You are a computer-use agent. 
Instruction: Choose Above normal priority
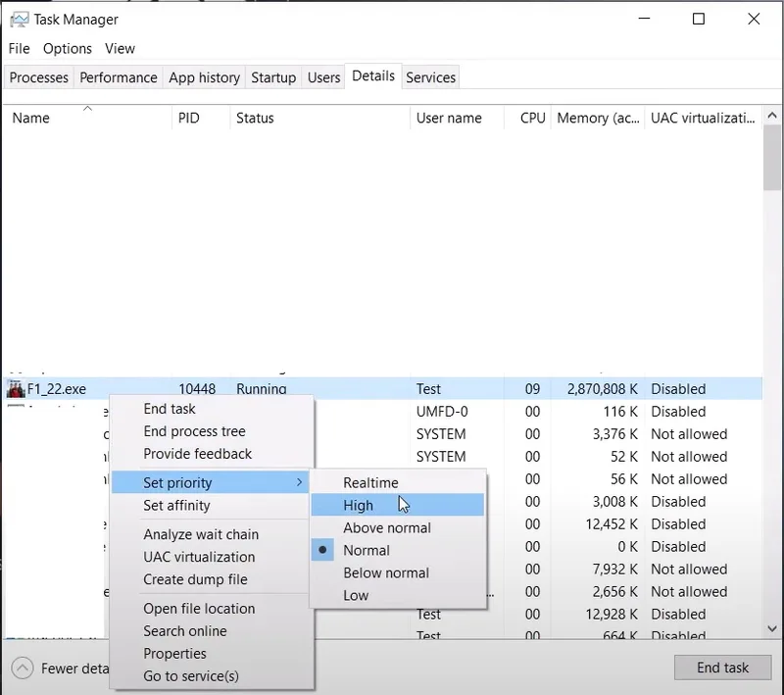pyautogui.click(x=398, y=527)
